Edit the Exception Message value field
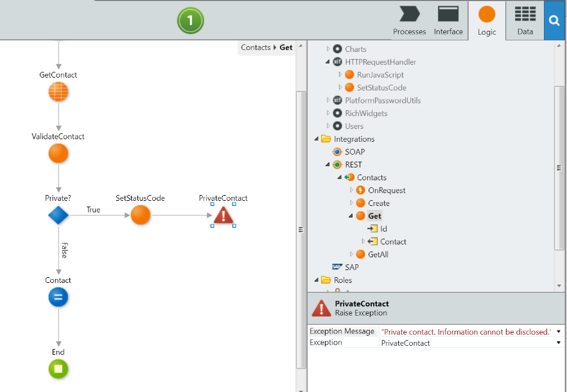This screenshot has width=567, height=392. pyautogui.click(x=466, y=332)
